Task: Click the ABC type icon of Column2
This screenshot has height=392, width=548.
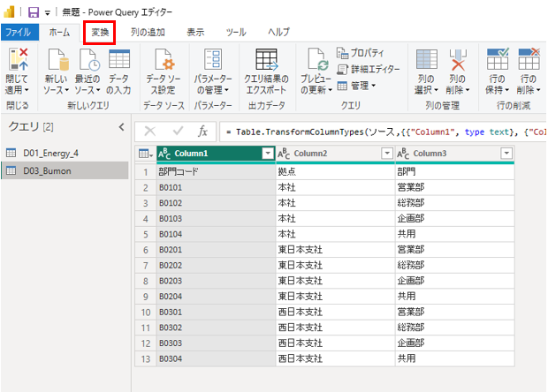Action: click(284, 154)
